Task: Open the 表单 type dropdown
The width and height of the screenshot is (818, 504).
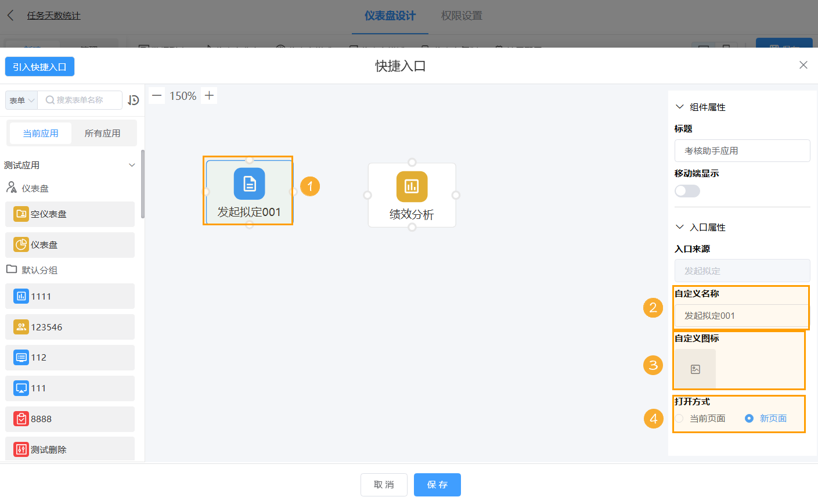Action: (21, 100)
